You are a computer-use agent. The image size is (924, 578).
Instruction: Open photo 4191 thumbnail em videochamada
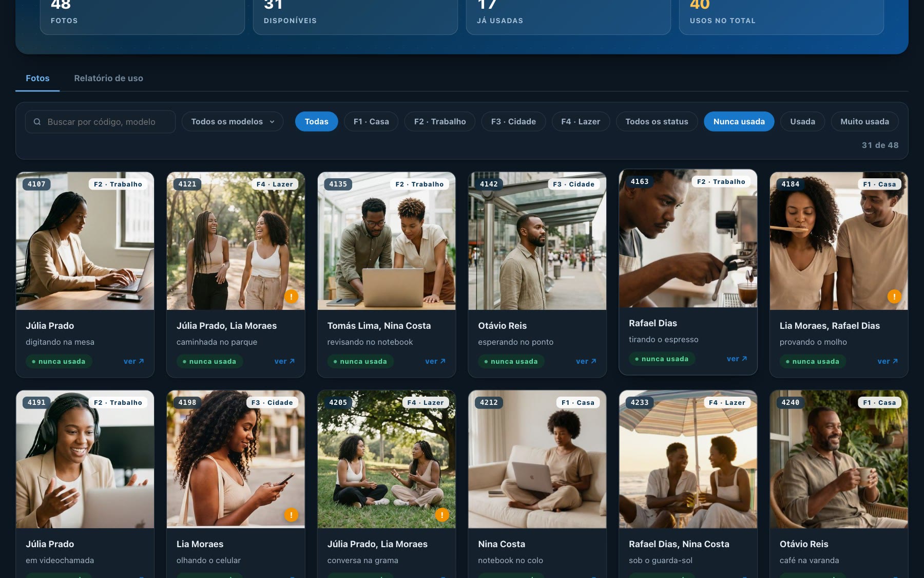(x=85, y=459)
